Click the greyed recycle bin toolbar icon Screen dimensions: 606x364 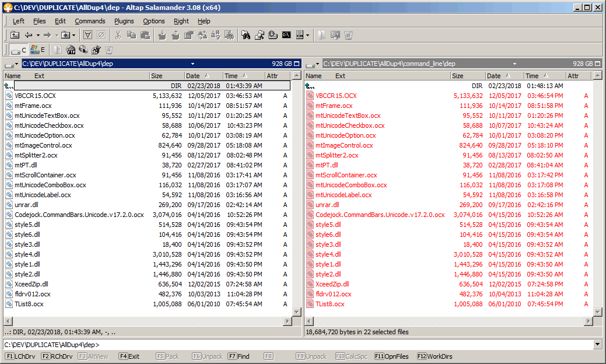pos(348,35)
